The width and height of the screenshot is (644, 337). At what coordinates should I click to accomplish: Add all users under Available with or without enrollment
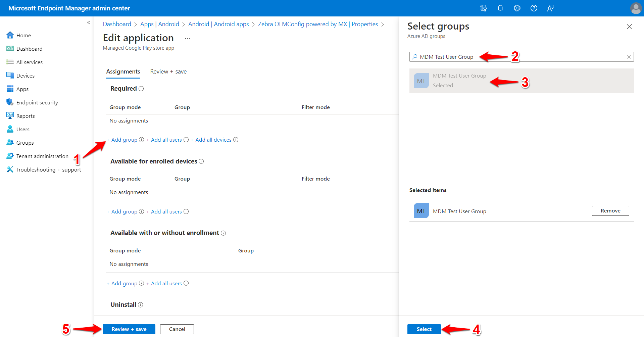click(164, 284)
